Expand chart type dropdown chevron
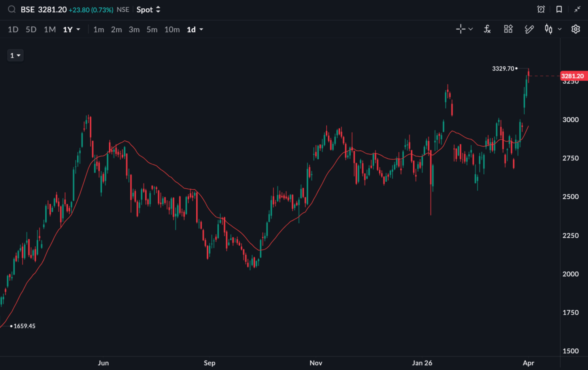 pos(560,29)
